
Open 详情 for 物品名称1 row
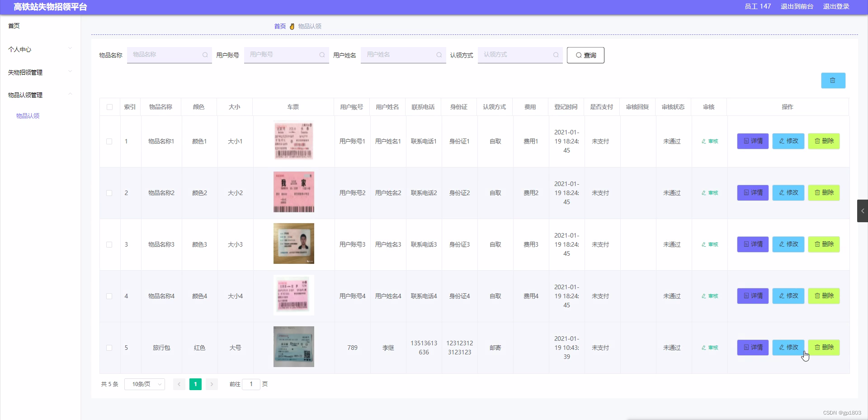(753, 141)
